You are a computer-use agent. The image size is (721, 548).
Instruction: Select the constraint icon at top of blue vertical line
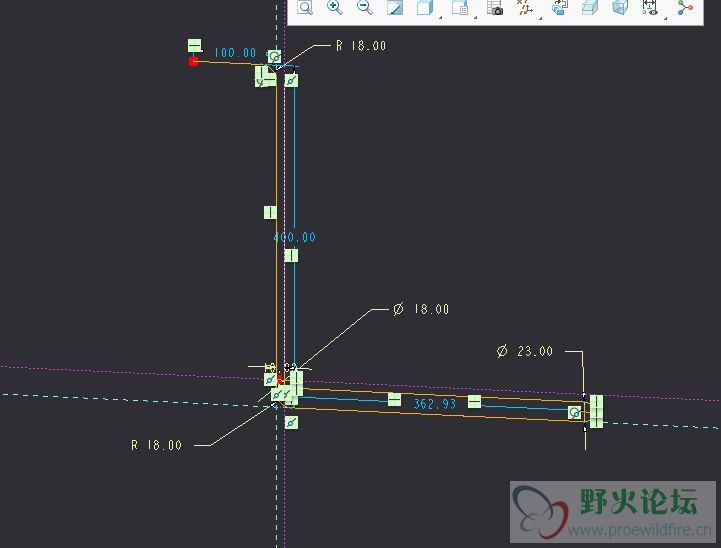[x=291, y=81]
